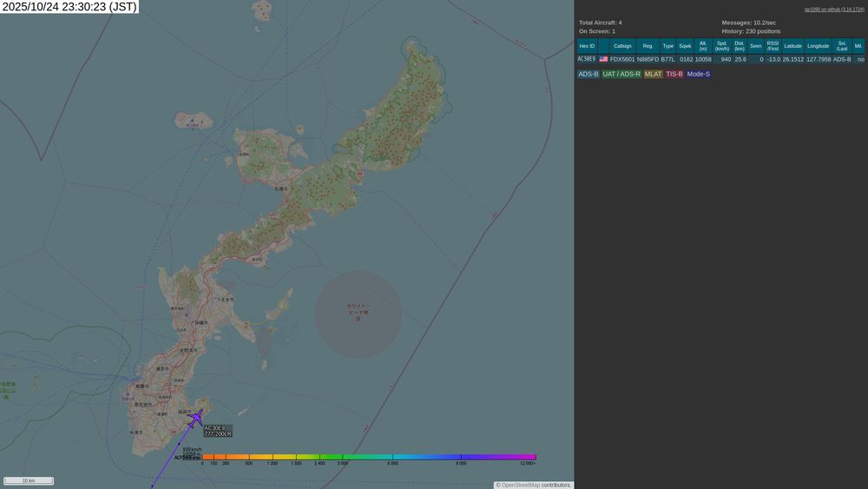868x489 pixels.
Task: Click the UAT / ADS-R legend label
Action: 621,74
